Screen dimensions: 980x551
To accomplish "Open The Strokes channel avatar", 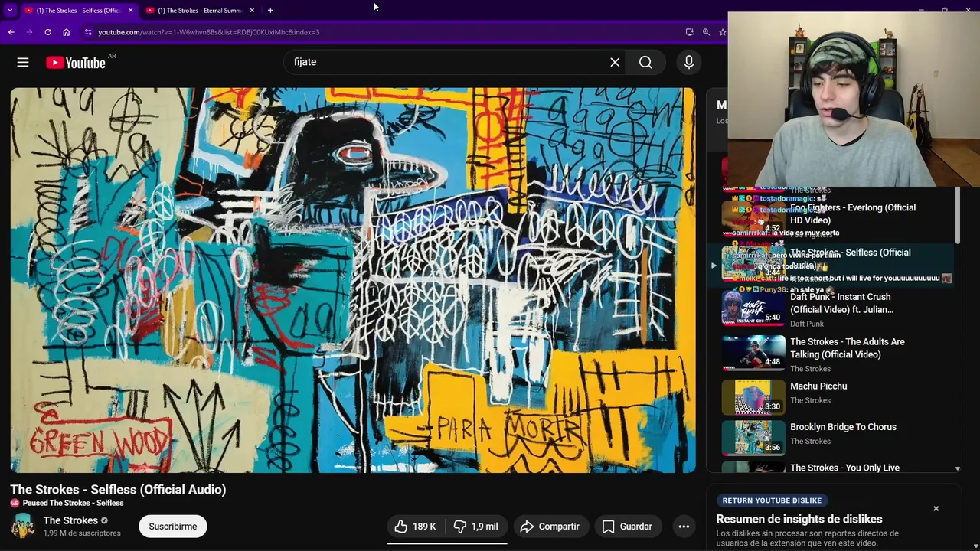I will [x=22, y=527].
